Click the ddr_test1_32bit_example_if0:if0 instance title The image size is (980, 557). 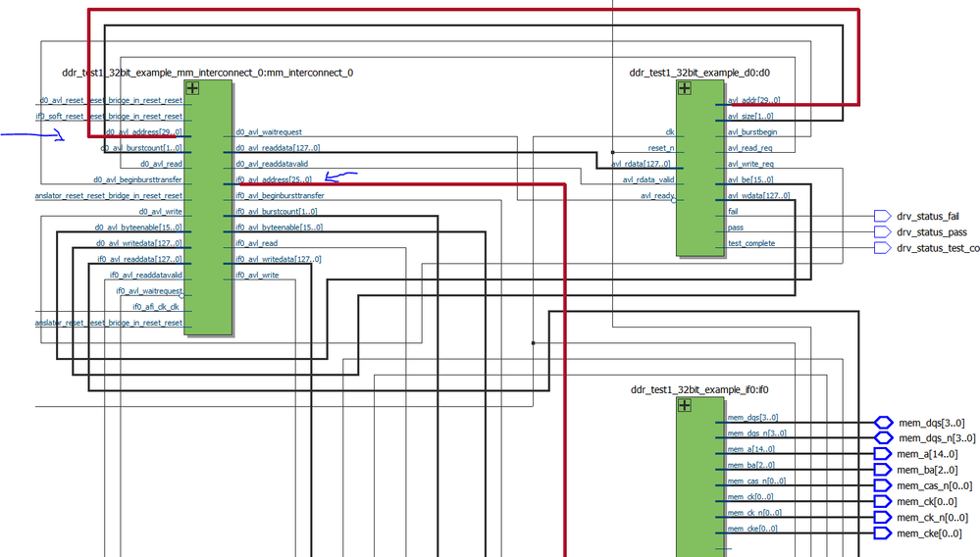[x=699, y=389]
